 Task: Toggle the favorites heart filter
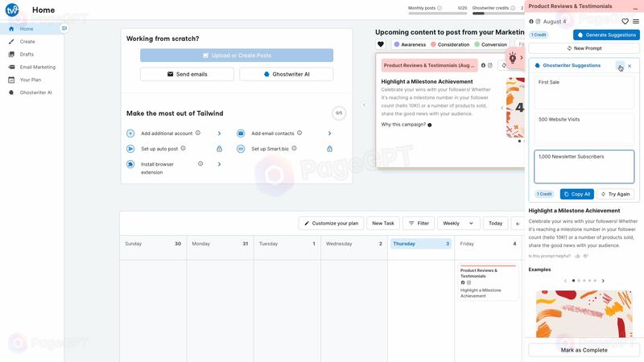[x=381, y=44]
